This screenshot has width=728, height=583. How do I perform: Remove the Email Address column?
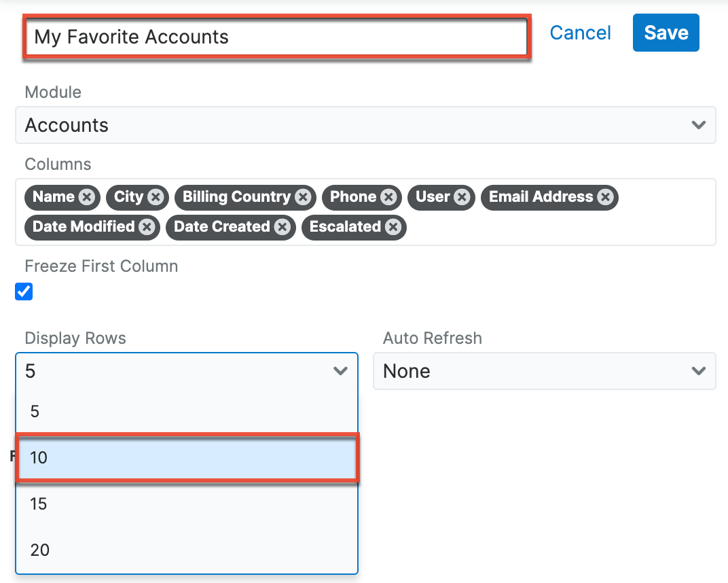coord(605,197)
